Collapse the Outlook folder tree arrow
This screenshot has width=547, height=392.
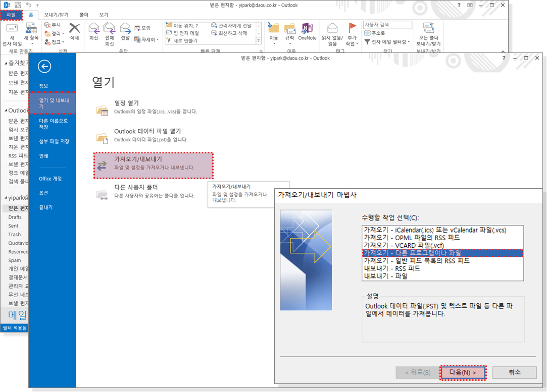[x=6, y=110]
